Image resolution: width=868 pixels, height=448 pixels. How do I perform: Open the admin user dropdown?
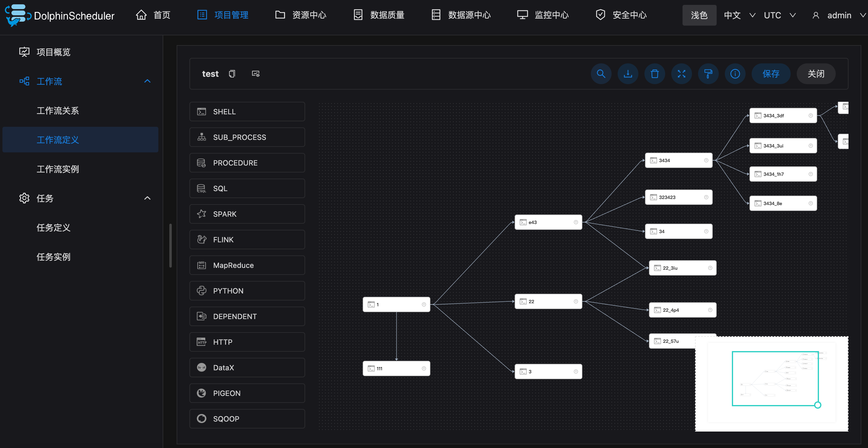pos(839,15)
